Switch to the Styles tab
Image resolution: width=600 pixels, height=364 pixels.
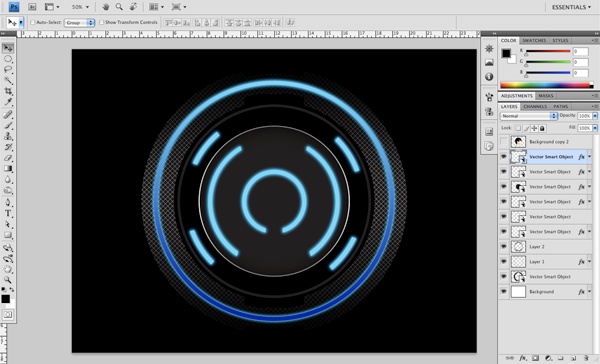[560, 40]
